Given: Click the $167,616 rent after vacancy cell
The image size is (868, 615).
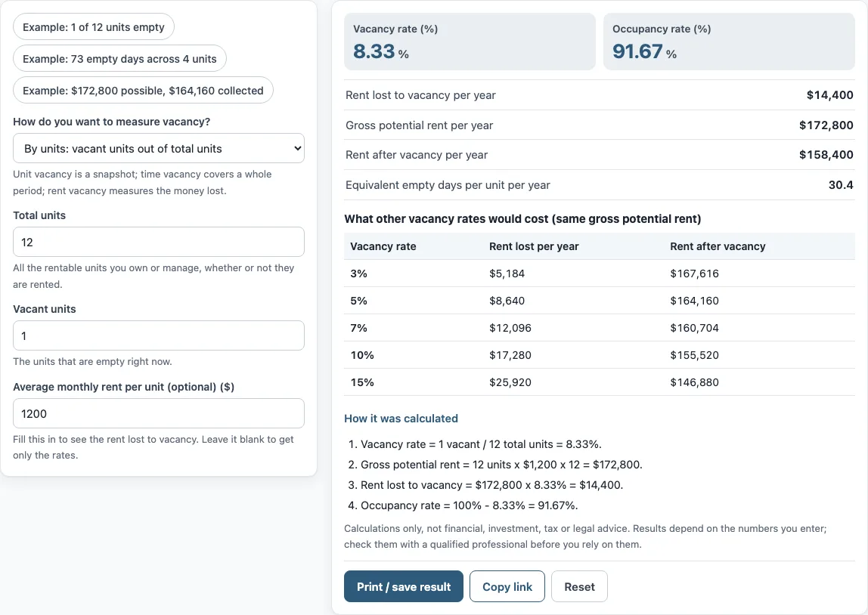Looking at the screenshot, I should pyautogui.click(x=694, y=274).
